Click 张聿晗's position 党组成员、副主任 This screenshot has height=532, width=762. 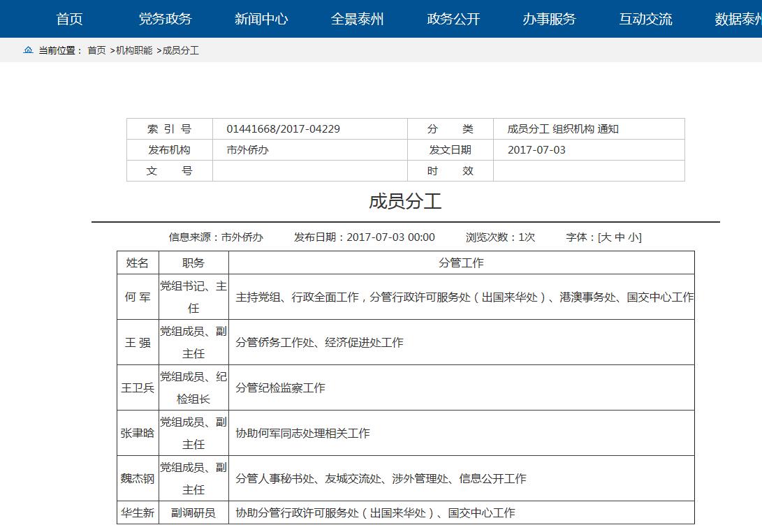tap(193, 433)
